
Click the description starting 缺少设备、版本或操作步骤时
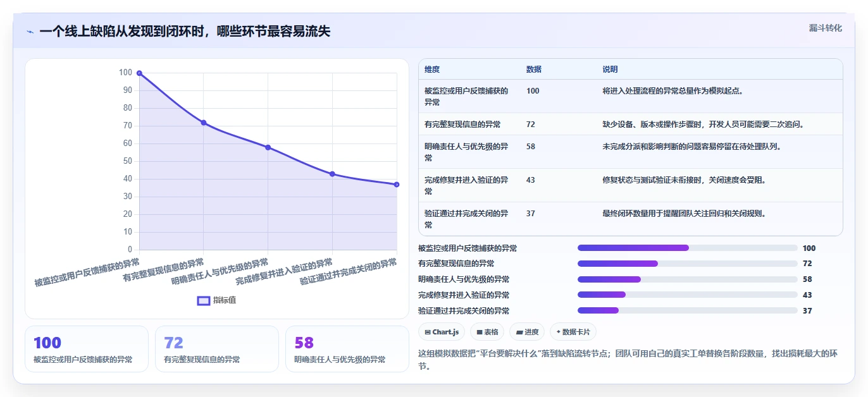(703, 125)
